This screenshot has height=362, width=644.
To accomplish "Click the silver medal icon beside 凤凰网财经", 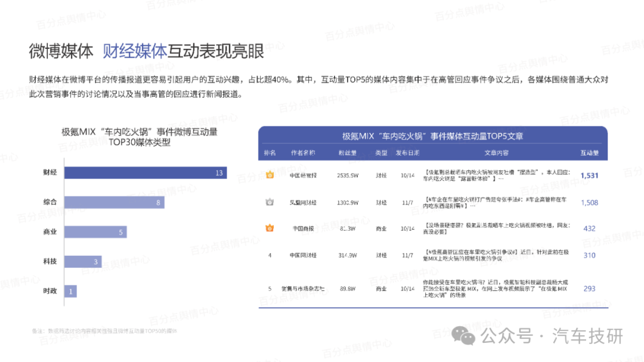I will [x=270, y=202].
